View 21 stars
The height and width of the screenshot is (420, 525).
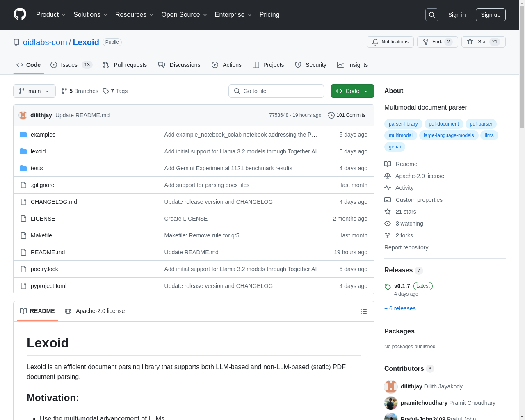pos(400,212)
